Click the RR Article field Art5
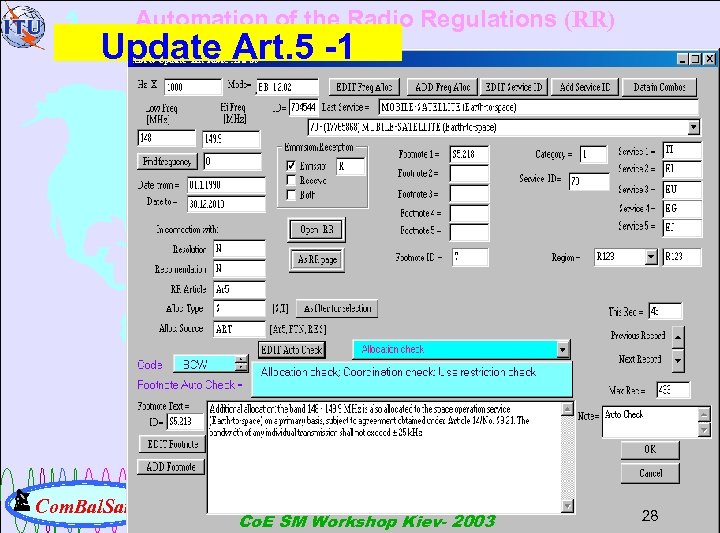720x533 pixels. (x=239, y=289)
